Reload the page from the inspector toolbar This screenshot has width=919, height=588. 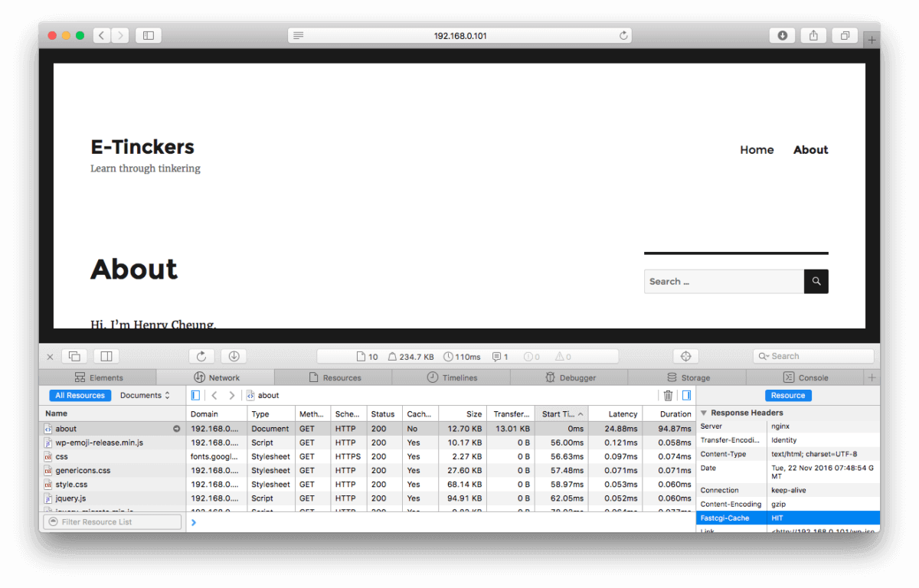click(201, 356)
